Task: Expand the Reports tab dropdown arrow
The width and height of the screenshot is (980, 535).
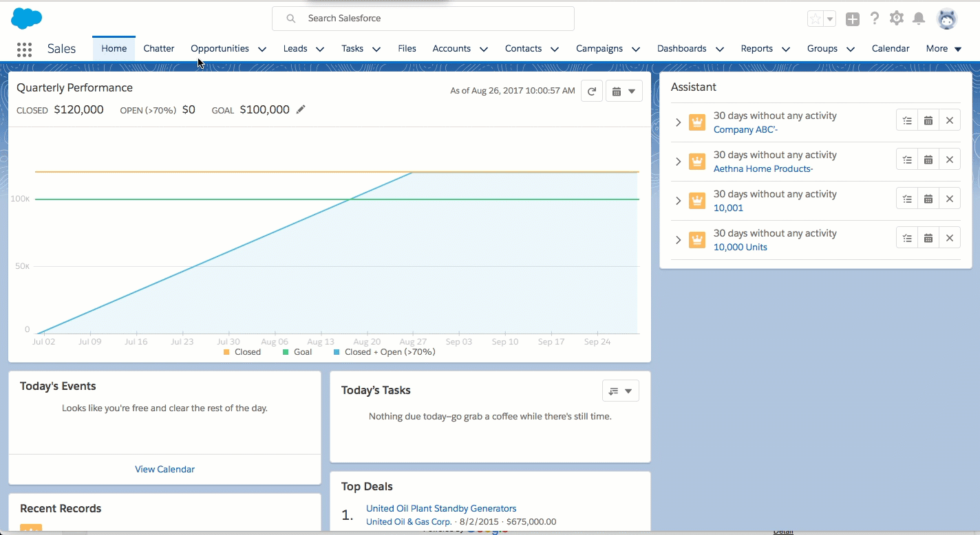Action: (785, 50)
